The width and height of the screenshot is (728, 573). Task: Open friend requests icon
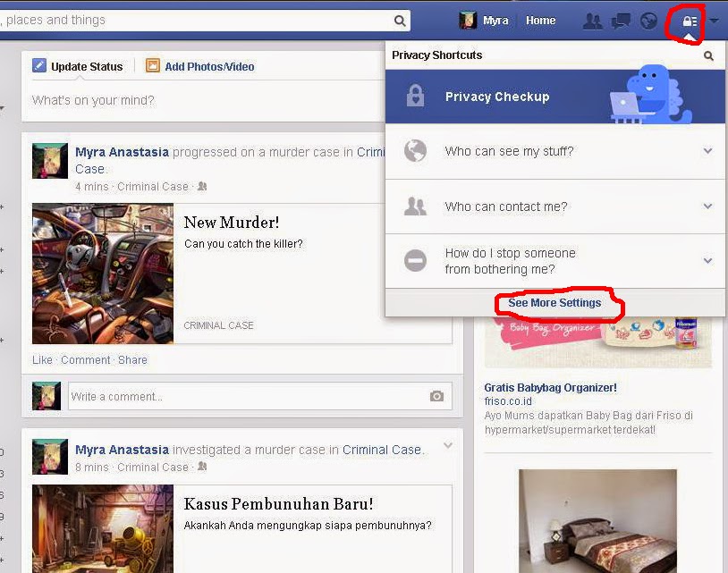pyautogui.click(x=592, y=21)
